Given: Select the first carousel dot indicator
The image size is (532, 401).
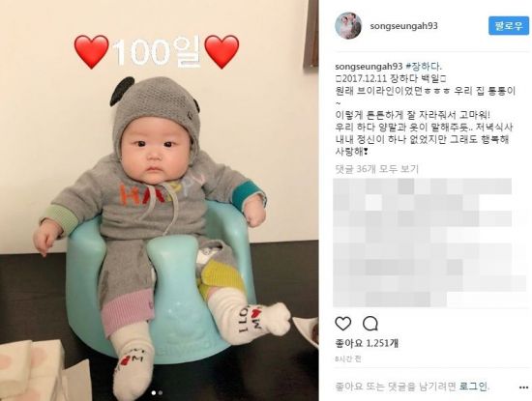Looking at the screenshot, I should click(x=154, y=393).
